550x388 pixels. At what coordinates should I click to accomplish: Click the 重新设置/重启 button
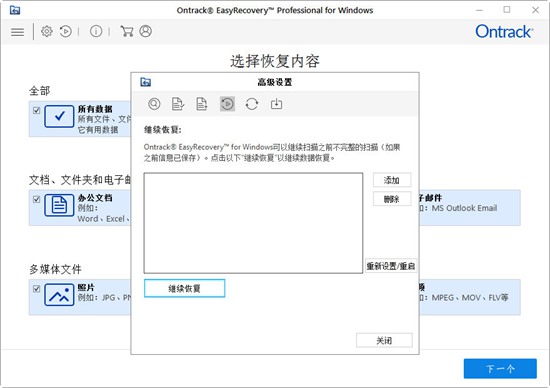[x=391, y=266]
